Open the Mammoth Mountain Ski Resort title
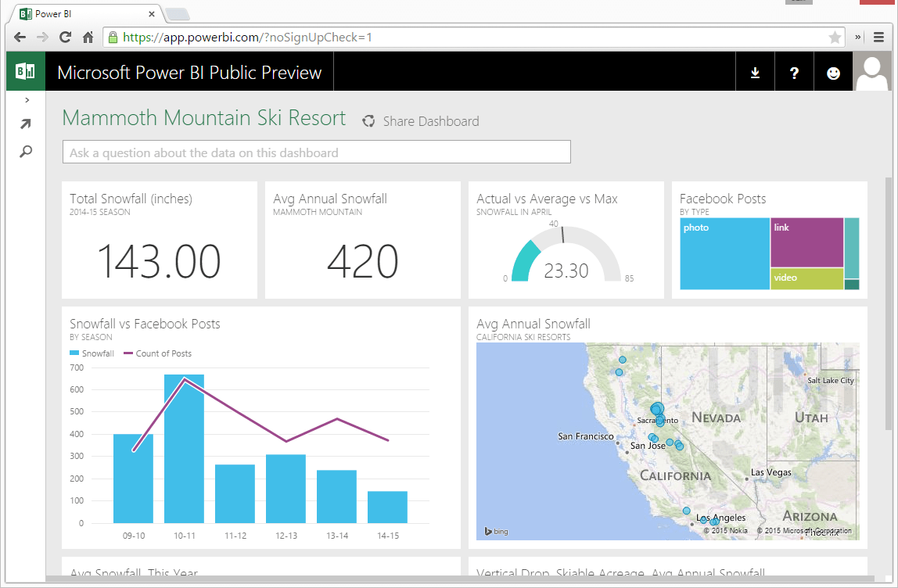The image size is (898, 588). coord(203,118)
